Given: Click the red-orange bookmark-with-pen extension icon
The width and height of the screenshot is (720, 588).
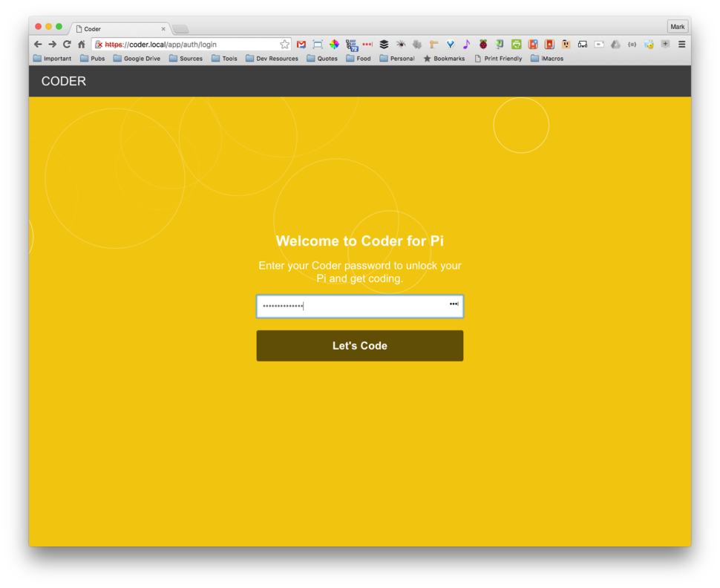Looking at the screenshot, I should (x=549, y=45).
